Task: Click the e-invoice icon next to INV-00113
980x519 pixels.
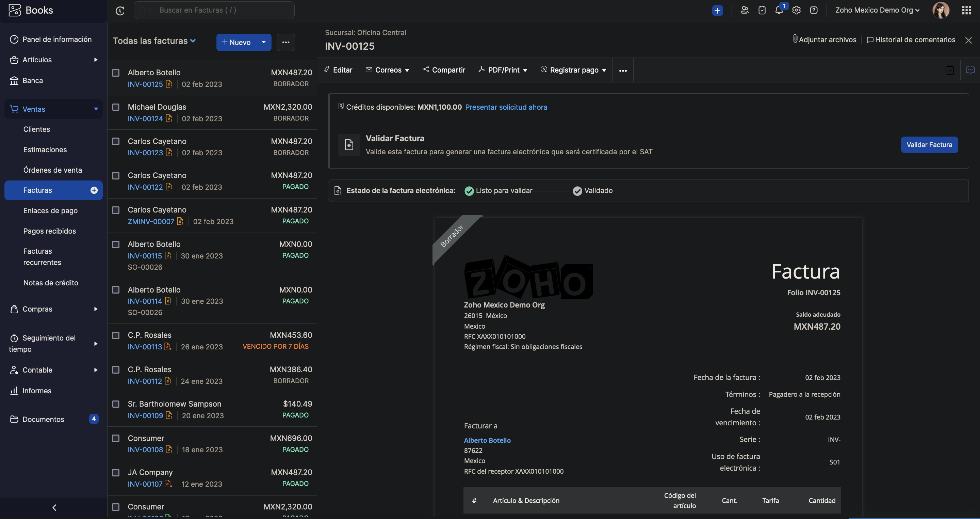Action: pyautogui.click(x=167, y=346)
